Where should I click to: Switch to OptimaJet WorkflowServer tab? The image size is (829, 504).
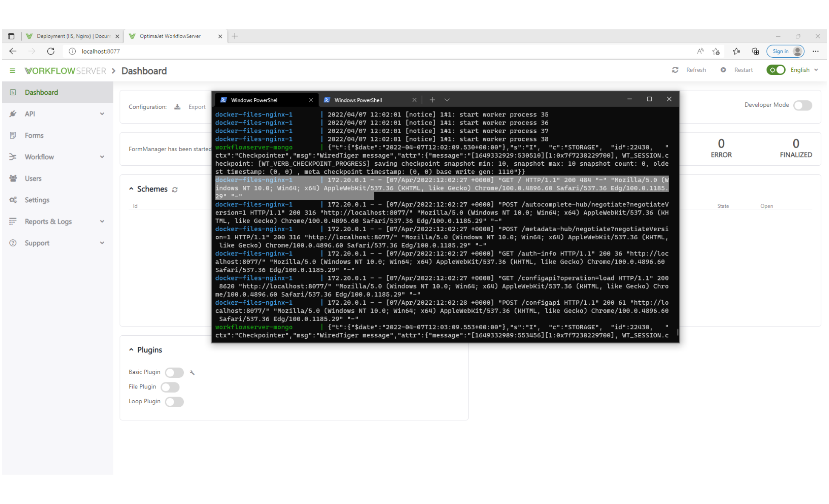click(x=175, y=36)
